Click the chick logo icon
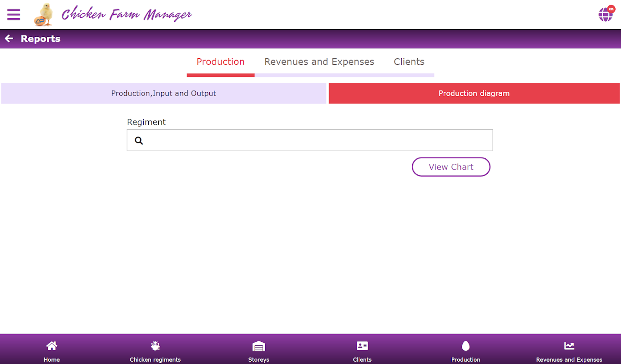This screenshot has height=364, width=621. click(44, 15)
